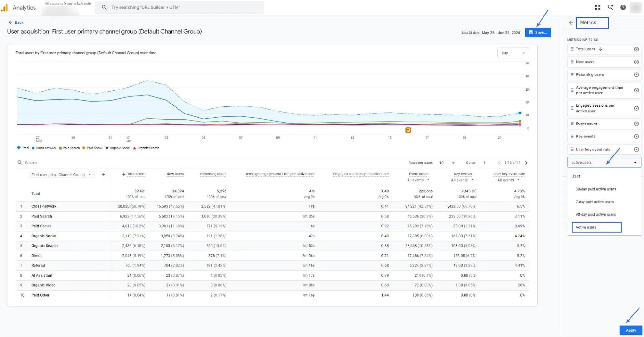Open All events dropdown under User key event rate
This screenshot has width=644, height=337.
tap(508, 180)
